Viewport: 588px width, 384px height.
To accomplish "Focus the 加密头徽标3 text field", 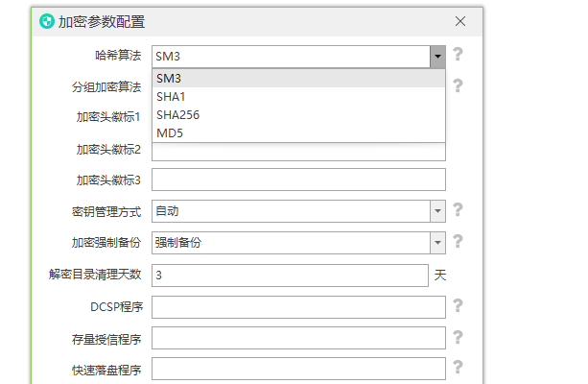I will (x=298, y=180).
